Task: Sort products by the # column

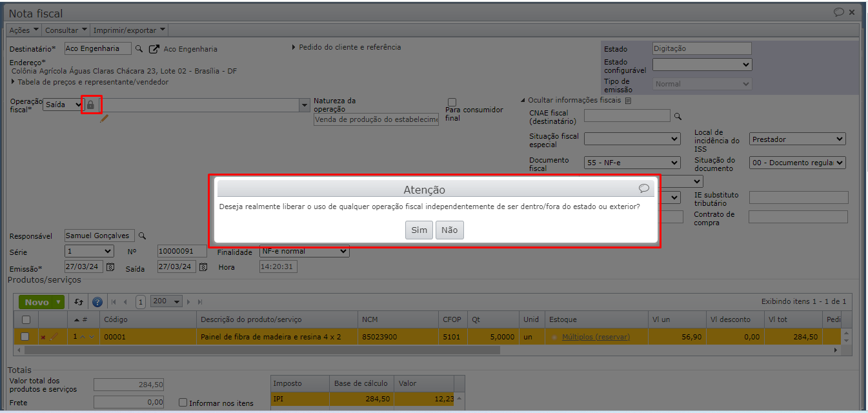Action: [x=81, y=319]
